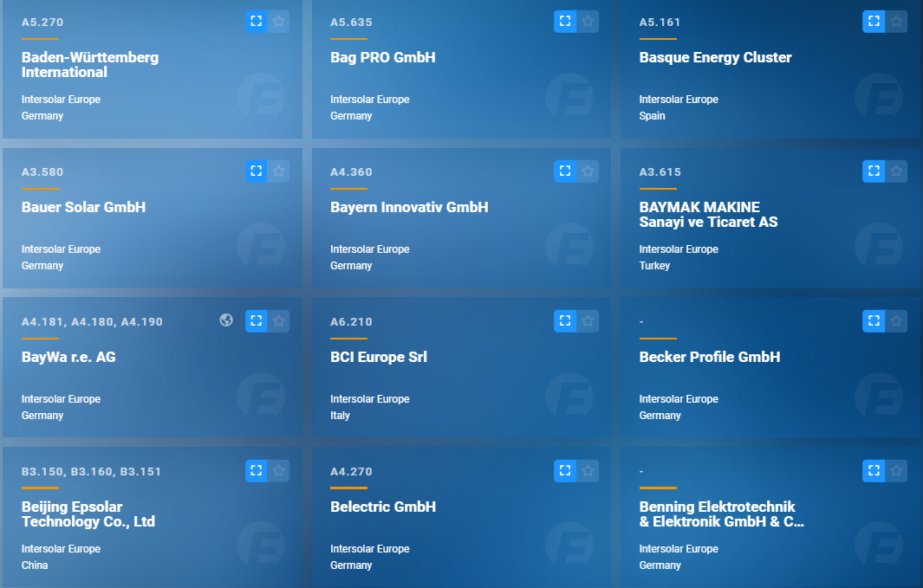The width and height of the screenshot is (923, 588).
Task: Expand the Bayern Innovativ GmbH card view
Action: click(x=564, y=171)
